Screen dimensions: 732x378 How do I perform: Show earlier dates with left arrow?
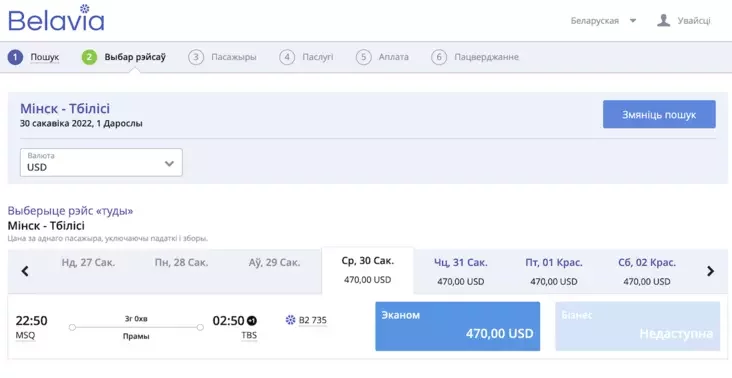(25, 271)
